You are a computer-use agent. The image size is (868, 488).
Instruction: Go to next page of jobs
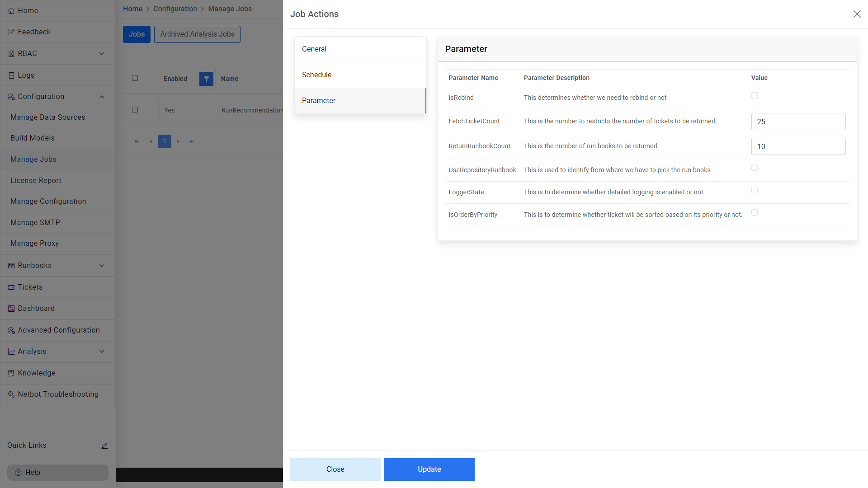click(x=178, y=141)
